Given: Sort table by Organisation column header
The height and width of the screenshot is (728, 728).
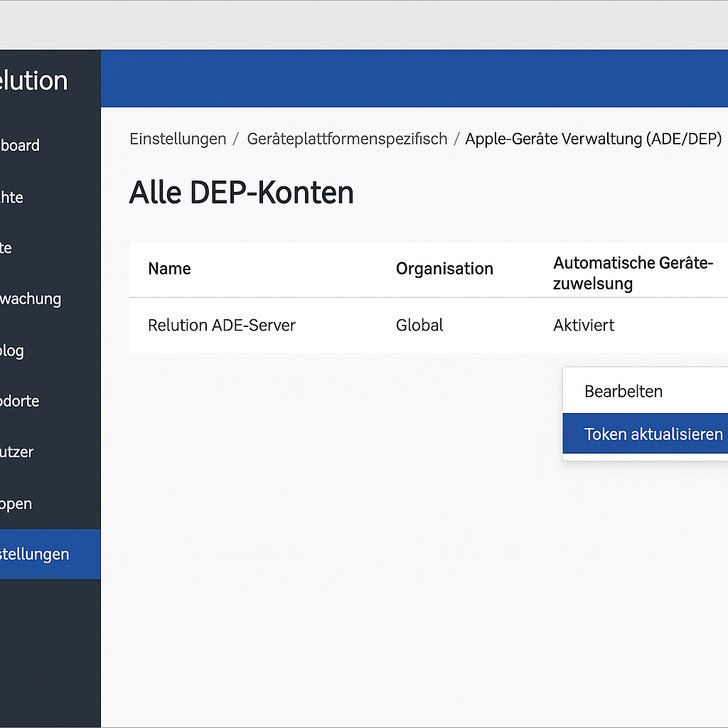Looking at the screenshot, I should pyautogui.click(x=444, y=269).
